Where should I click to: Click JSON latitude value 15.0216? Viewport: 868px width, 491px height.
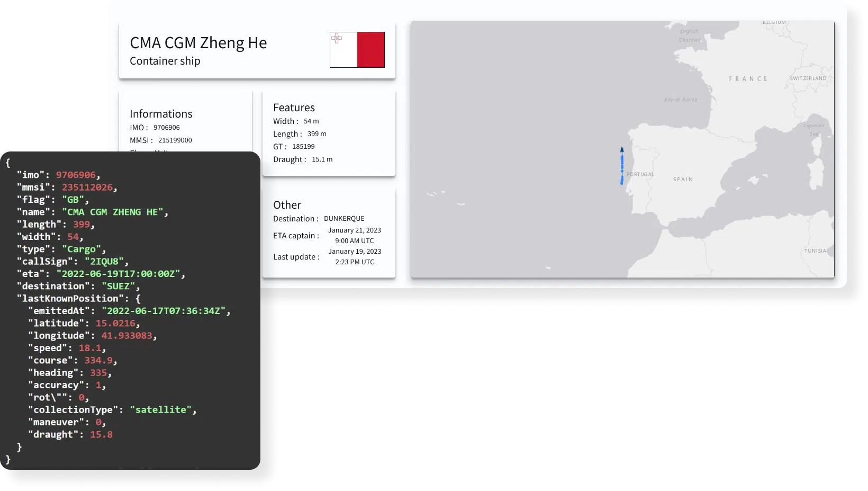(x=115, y=324)
